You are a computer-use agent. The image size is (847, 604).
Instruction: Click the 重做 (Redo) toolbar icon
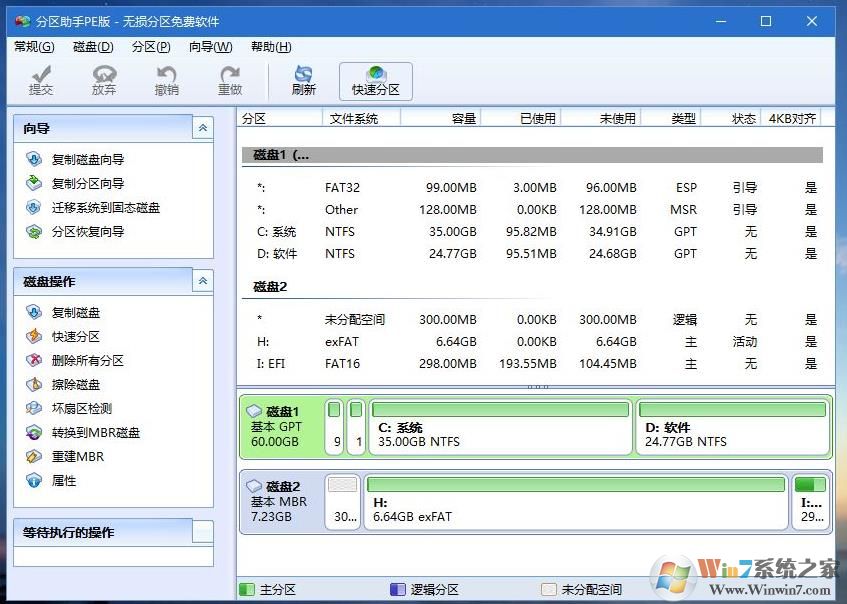230,80
